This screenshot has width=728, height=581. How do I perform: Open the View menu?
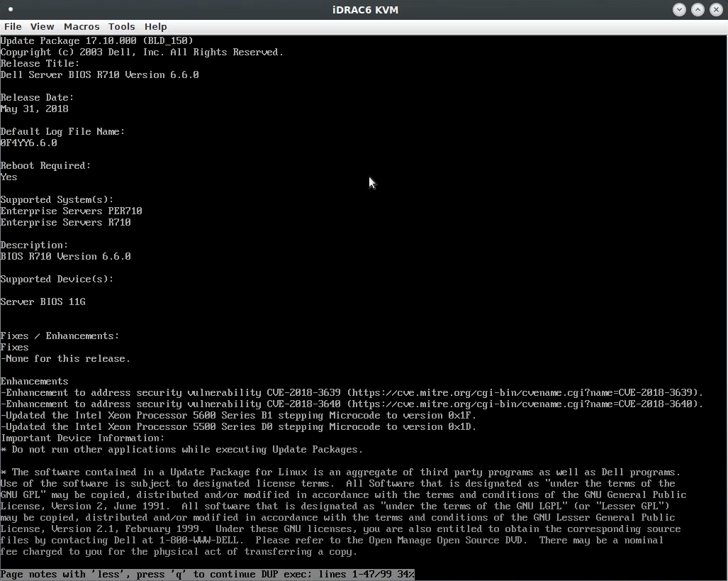pyautogui.click(x=43, y=26)
